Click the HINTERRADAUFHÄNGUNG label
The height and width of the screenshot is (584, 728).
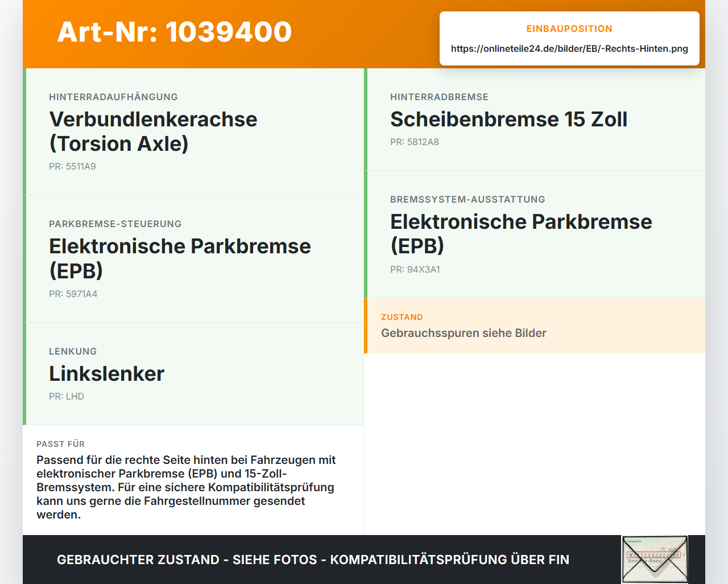point(113,97)
